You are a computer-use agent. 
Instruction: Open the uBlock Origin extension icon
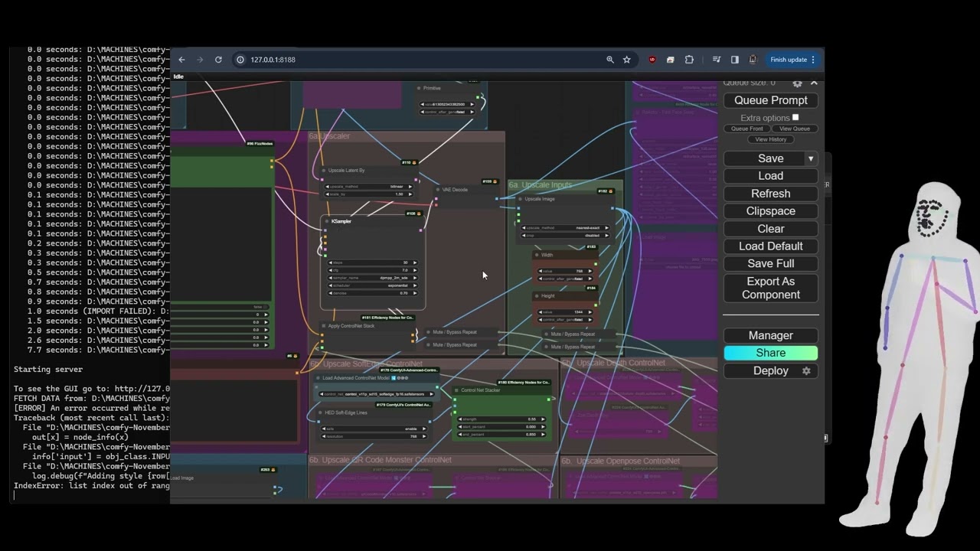(x=652, y=60)
